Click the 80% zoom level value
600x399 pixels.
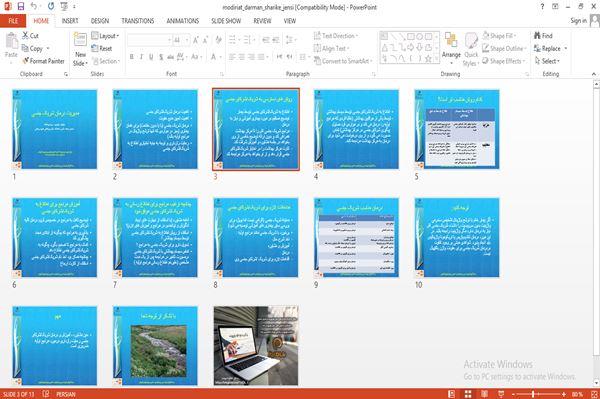(x=577, y=394)
